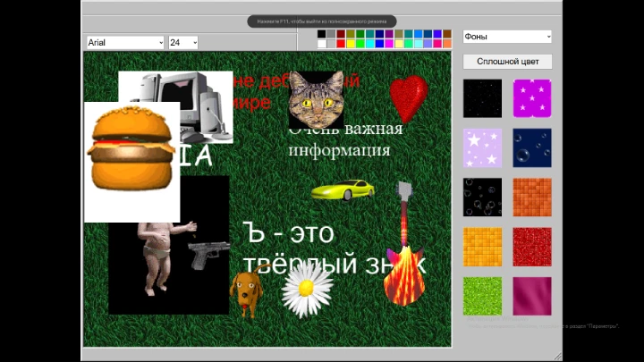Pick the pale yellow color swatch
This screenshot has width=644, height=362.
(399, 44)
